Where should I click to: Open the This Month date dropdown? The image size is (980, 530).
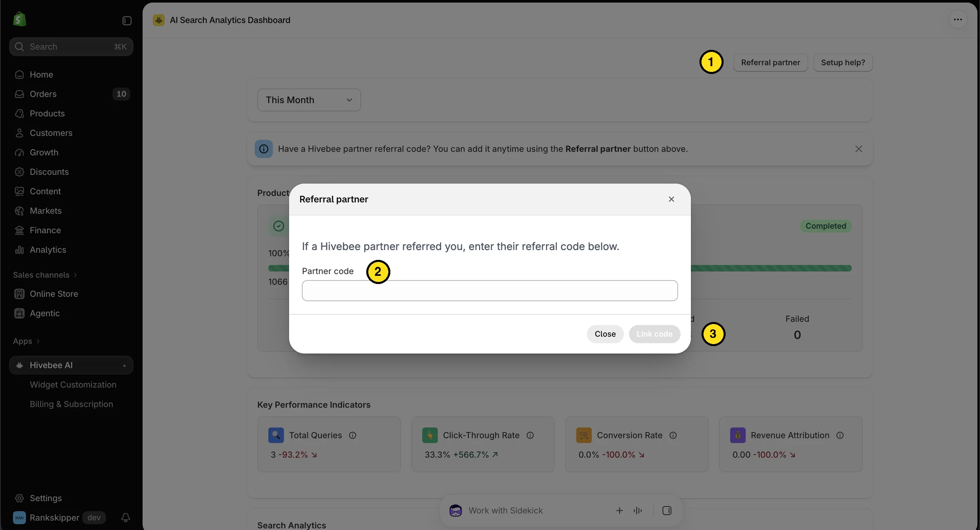309,100
